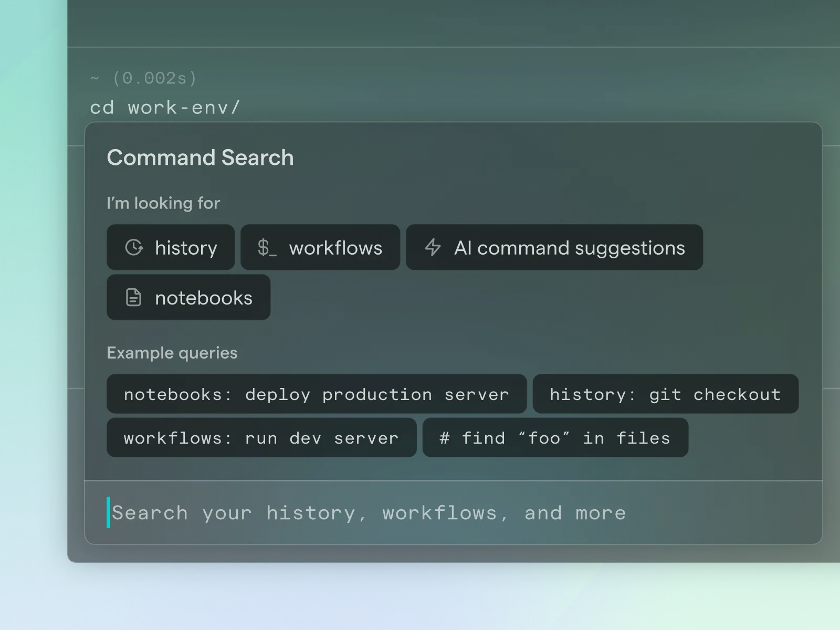Activate the AI command suggestions filter
Screen dimensions: 840x630
point(554,247)
